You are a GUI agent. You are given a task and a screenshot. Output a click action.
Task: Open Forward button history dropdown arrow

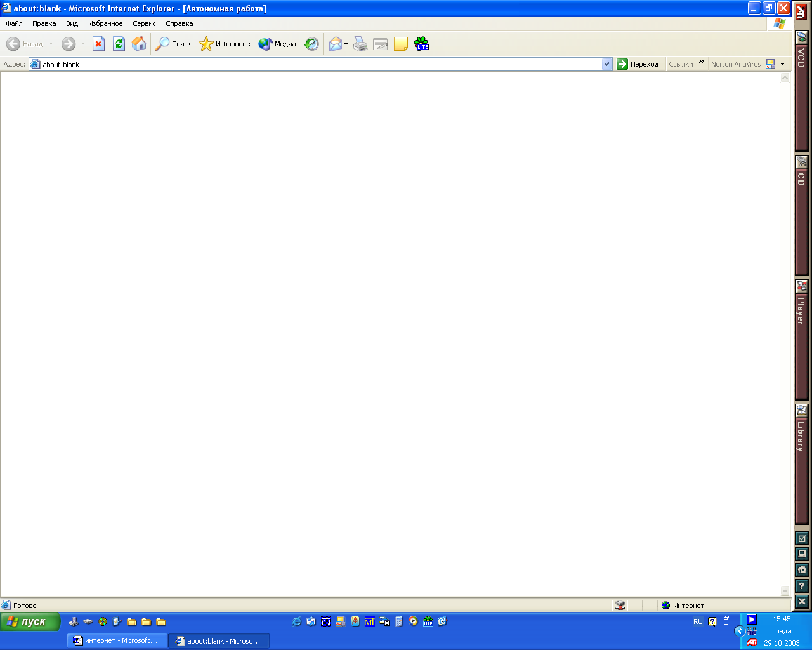coord(83,44)
